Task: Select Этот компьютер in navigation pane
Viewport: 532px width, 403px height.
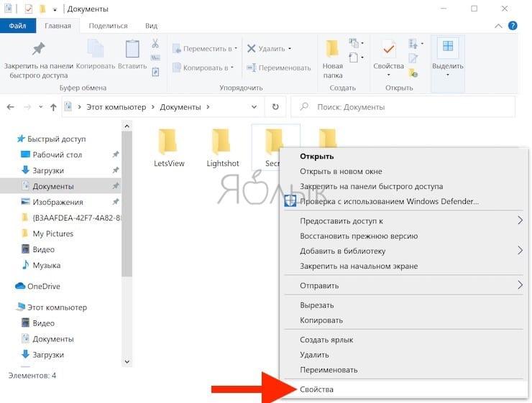Action: [51, 307]
